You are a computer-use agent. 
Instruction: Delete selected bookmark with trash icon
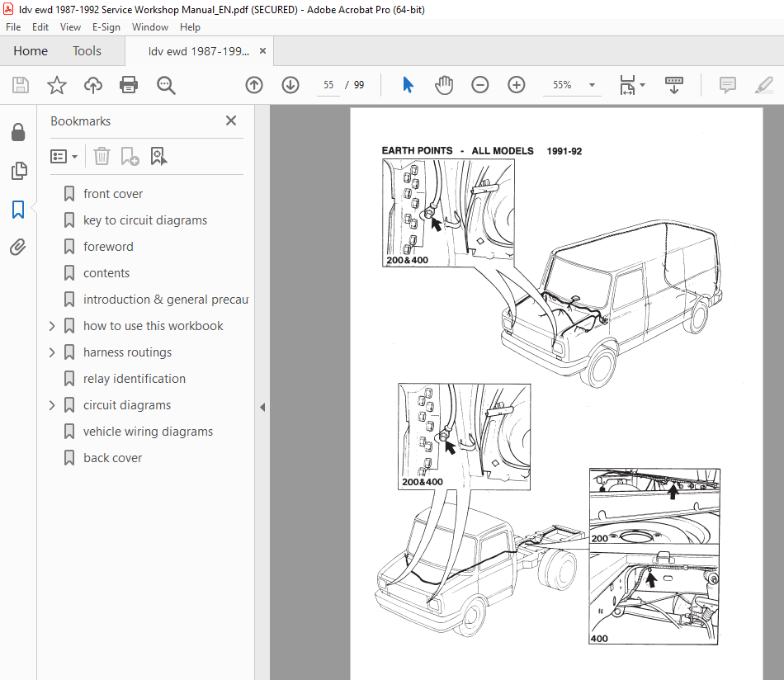coord(102,157)
